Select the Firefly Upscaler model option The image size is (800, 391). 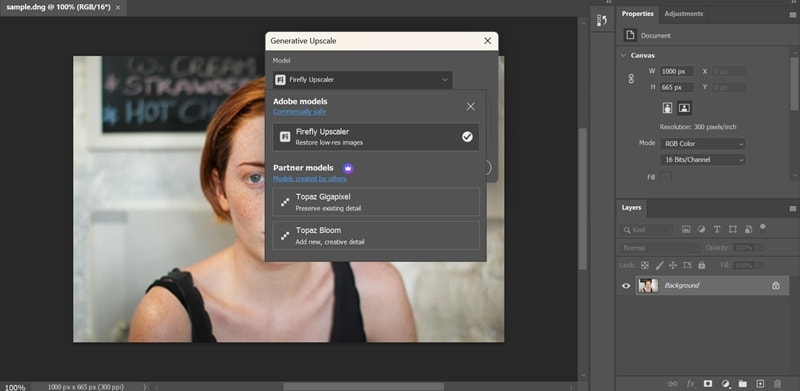376,137
